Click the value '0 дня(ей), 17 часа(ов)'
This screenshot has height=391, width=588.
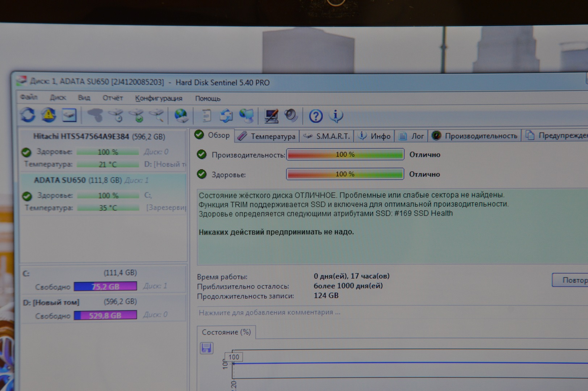coord(352,276)
